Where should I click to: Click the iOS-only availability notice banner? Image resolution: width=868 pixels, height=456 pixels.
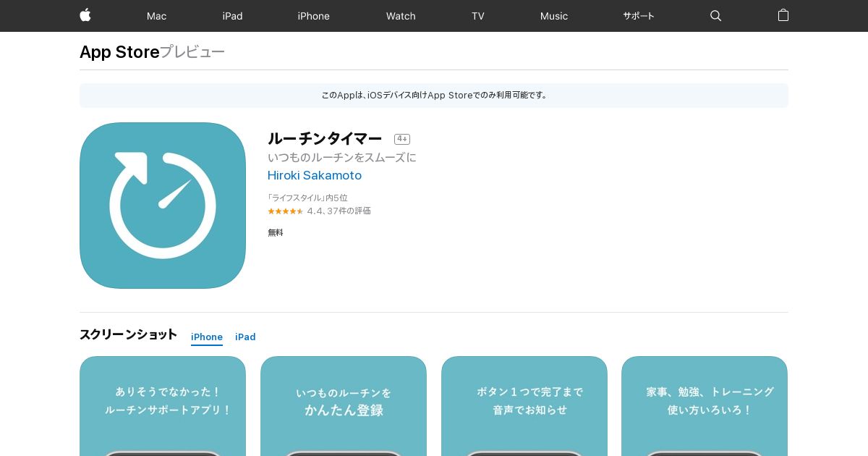(434, 96)
